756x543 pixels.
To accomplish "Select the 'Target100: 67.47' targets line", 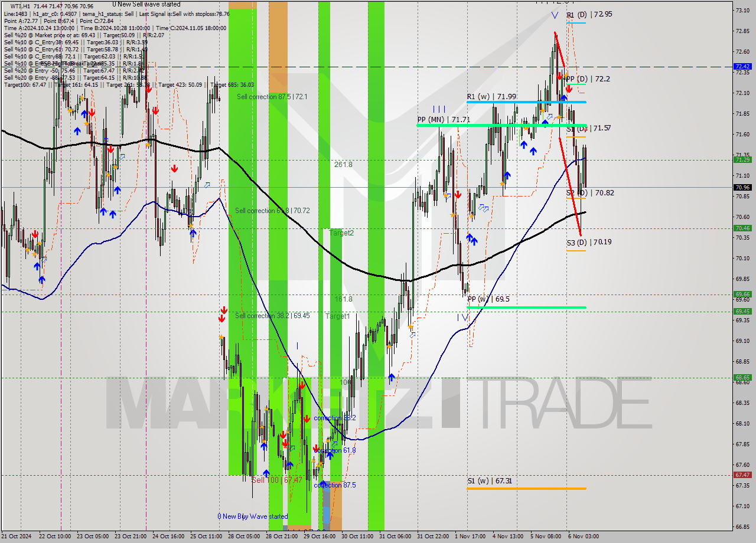I will [129, 84].
